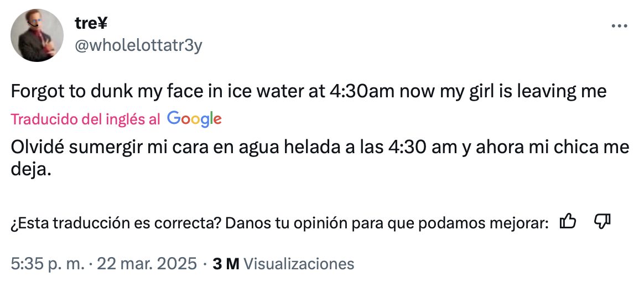Click thumbs up for the translation
Viewport: 644px width, 282px height.
tap(568, 222)
